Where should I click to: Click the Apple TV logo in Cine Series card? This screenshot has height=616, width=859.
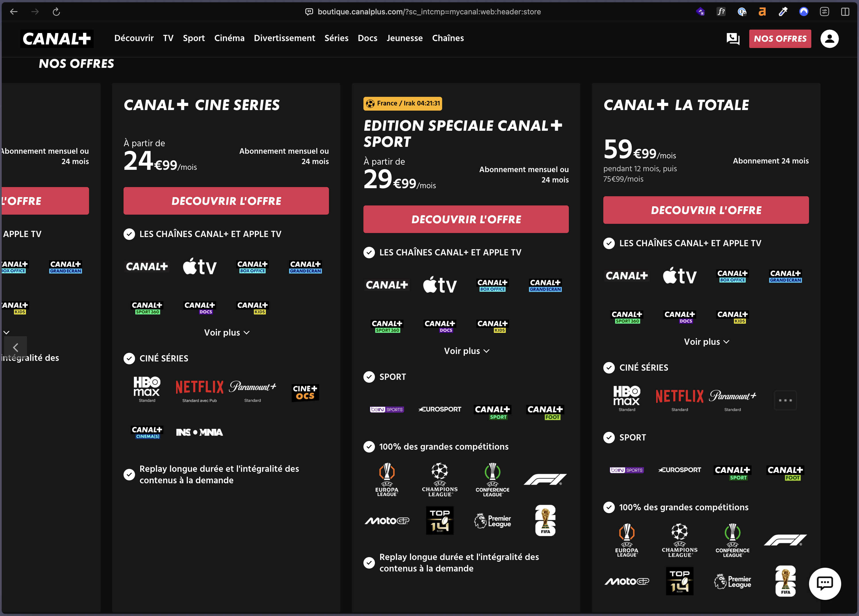pyautogui.click(x=200, y=266)
